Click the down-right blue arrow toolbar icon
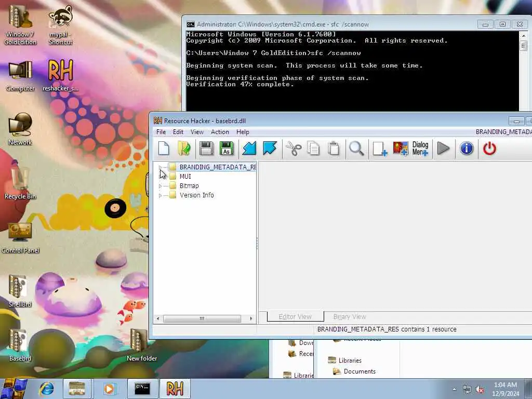This screenshot has height=399, width=532. [270, 148]
